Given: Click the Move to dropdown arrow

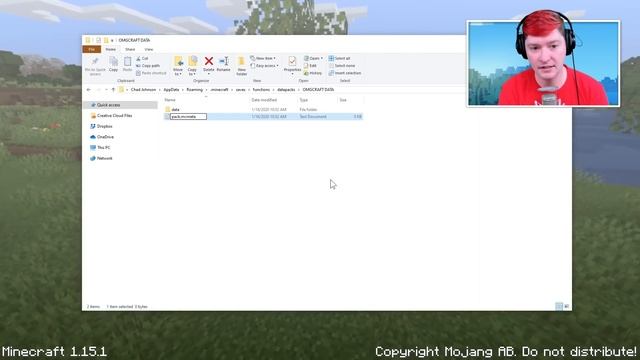Looking at the screenshot, I should pos(180,74).
